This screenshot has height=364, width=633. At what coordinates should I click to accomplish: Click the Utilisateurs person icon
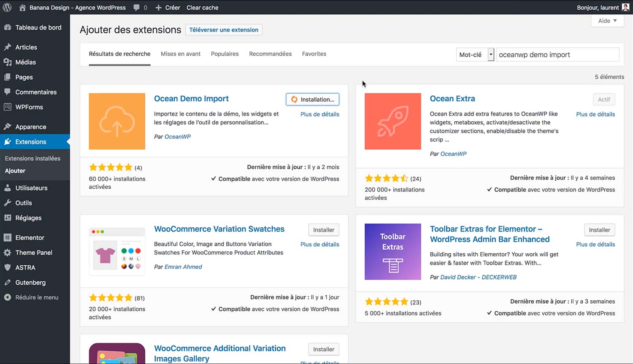click(x=8, y=188)
